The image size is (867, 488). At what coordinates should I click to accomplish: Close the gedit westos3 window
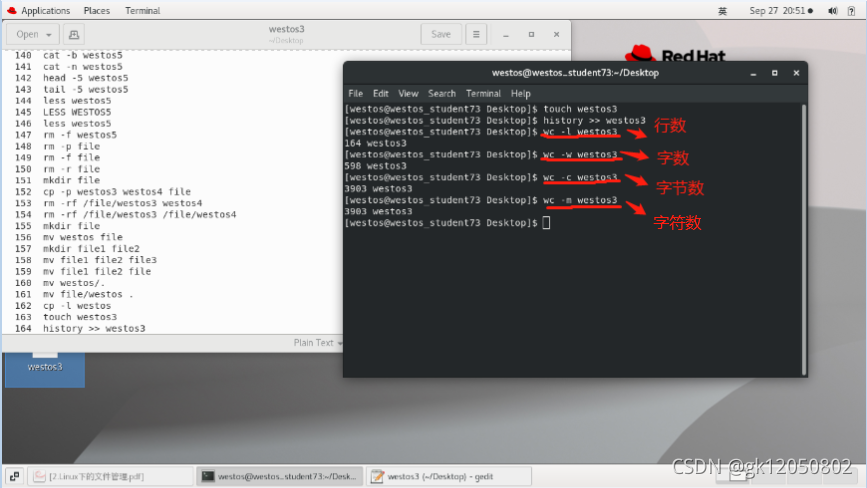click(x=556, y=34)
